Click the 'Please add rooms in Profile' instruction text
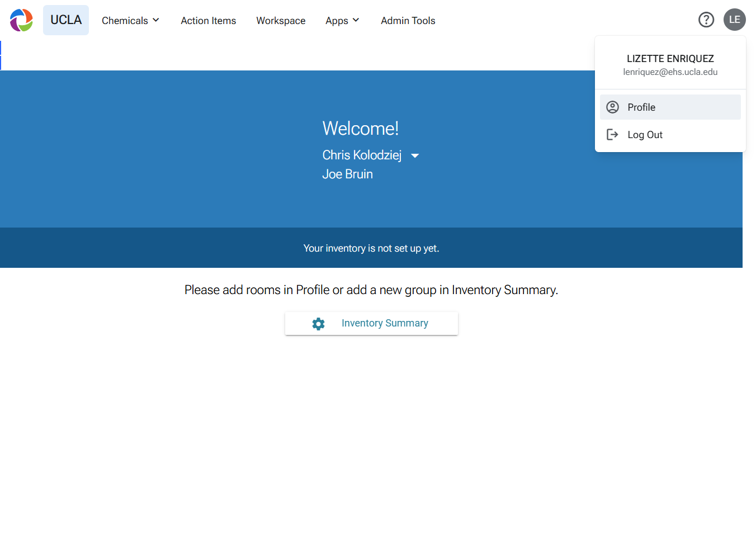 coord(371,290)
